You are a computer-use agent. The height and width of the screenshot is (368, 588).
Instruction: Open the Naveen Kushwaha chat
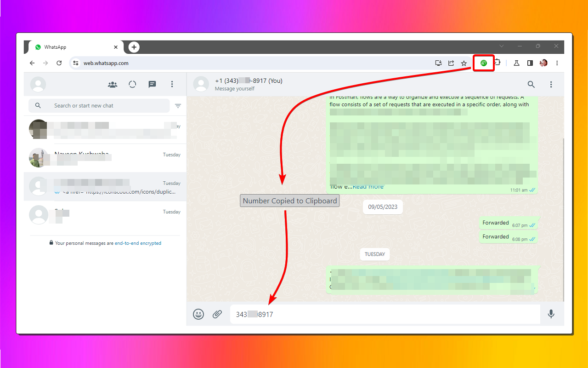(105, 158)
